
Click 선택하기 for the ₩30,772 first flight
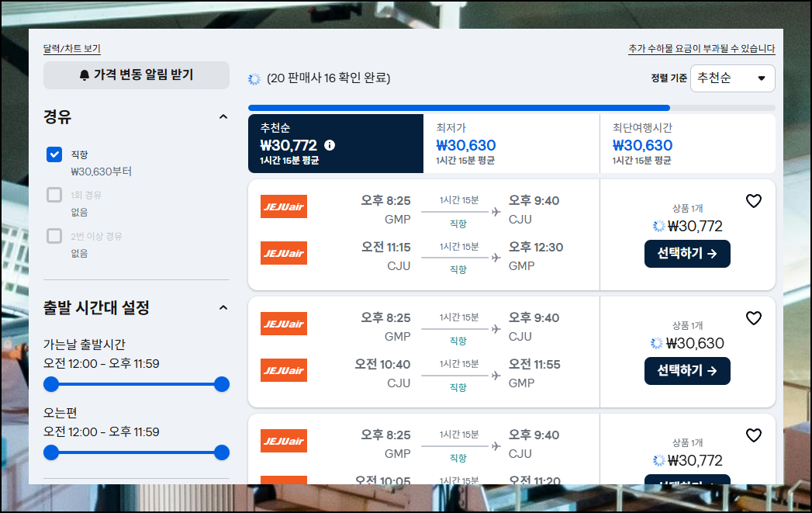click(x=687, y=253)
